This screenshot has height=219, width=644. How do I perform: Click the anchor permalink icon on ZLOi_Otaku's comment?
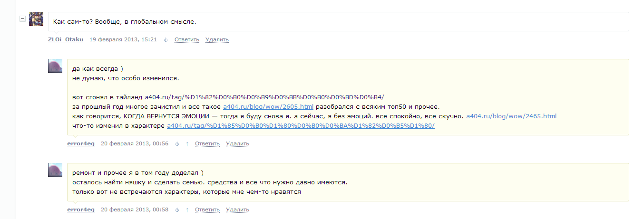tap(166, 39)
